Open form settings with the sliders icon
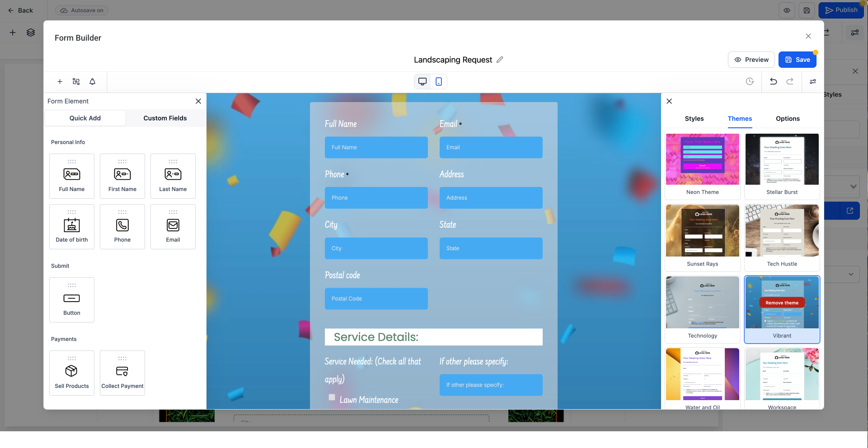This screenshot has height=448, width=868. [x=812, y=82]
